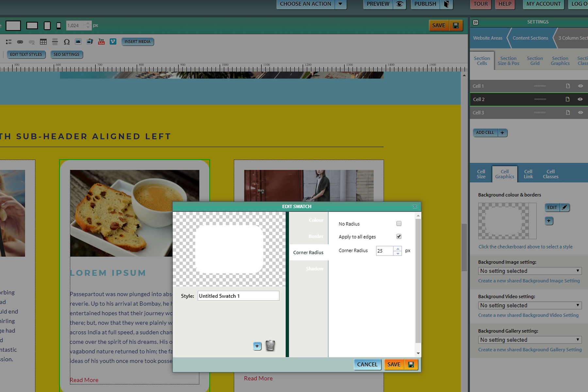Click the Vimeo embed icon
This screenshot has width=588, height=392.
point(113,41)
